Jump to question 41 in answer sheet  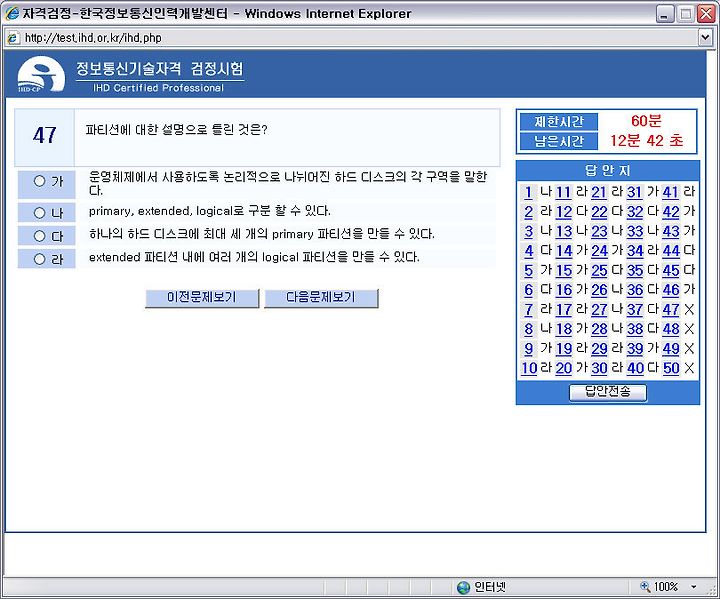(670, 192)
